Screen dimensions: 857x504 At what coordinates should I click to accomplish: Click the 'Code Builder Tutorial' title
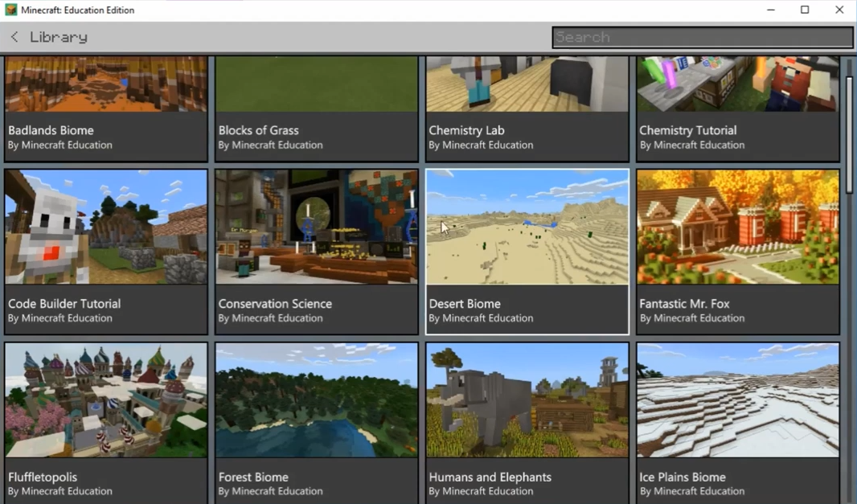tap(64, 303)
